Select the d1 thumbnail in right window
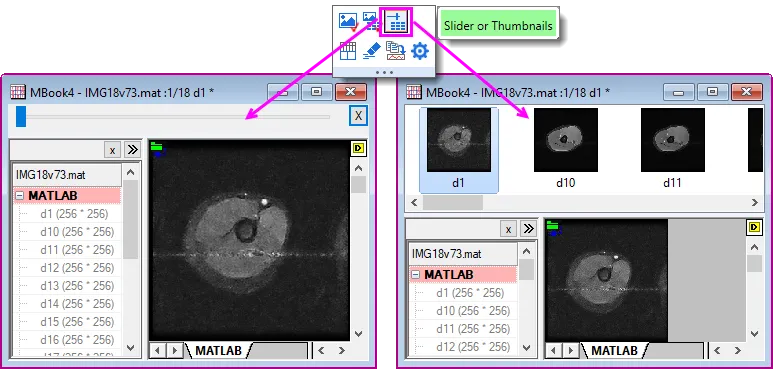Screen dimensions: 773x369 click(x=458, y=149)
